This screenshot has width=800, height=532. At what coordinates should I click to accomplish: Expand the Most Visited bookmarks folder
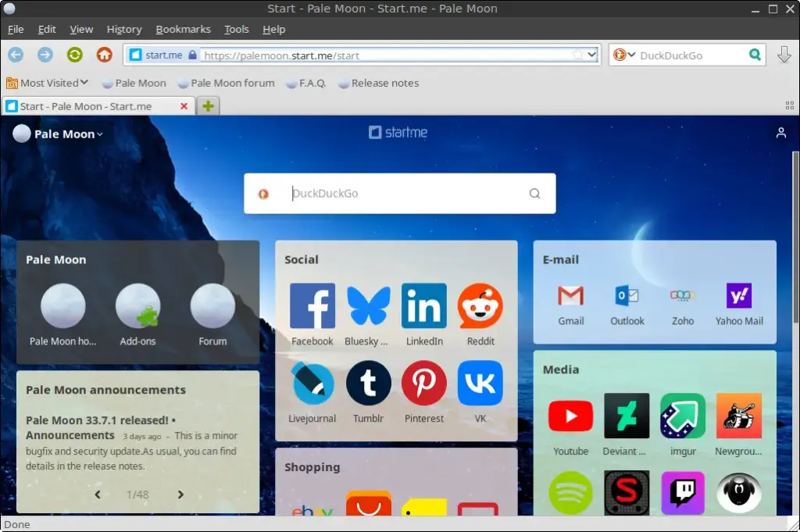coord(48,83)
